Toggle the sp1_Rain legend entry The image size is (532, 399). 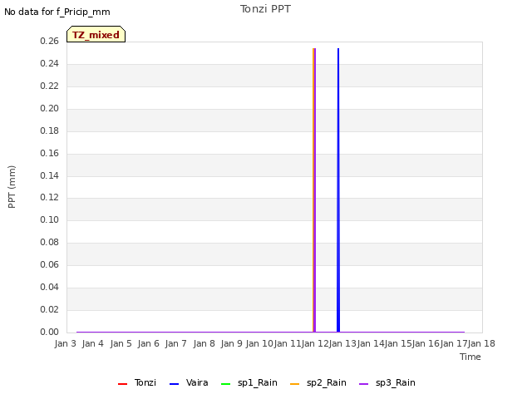(249, 382)
